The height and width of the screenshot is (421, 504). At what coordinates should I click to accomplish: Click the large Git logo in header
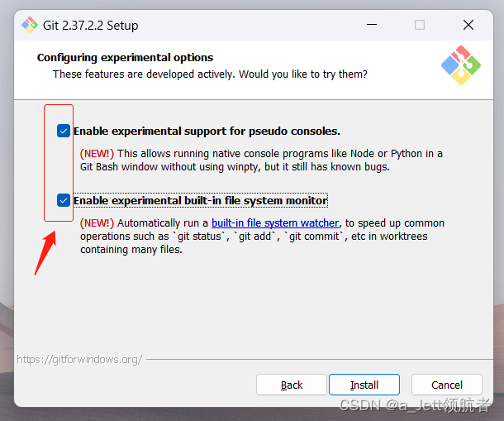[461, 65]
